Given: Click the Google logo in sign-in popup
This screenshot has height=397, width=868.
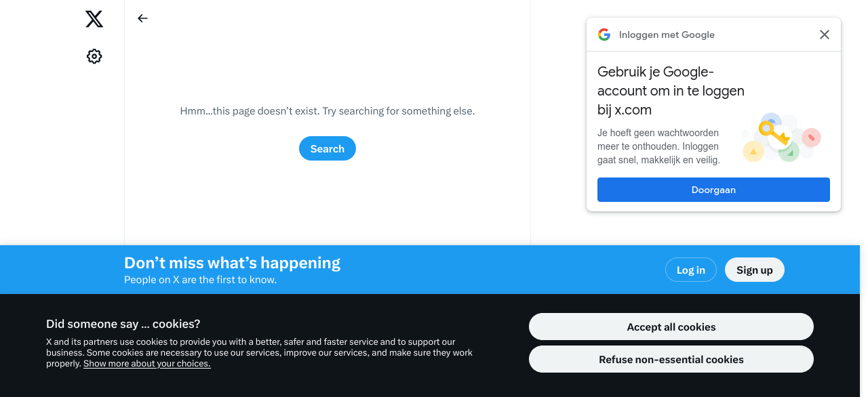Looking at the screenshot, I should click(604, 35).
